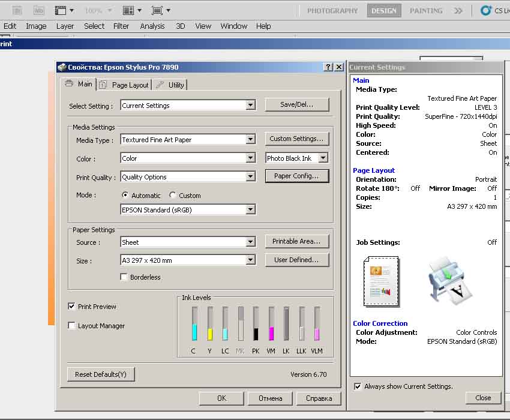Switch to the Utility tab
This screenshot has height=420, width=510.
[170, 85]
